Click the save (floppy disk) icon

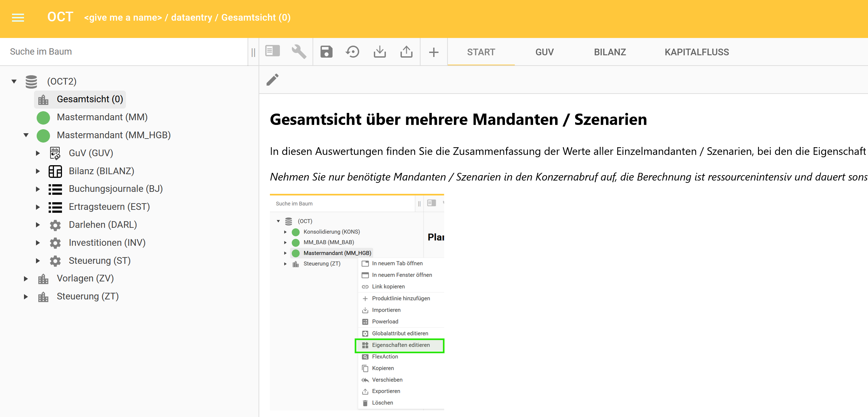pyautogui.click(x=326, y=51)
